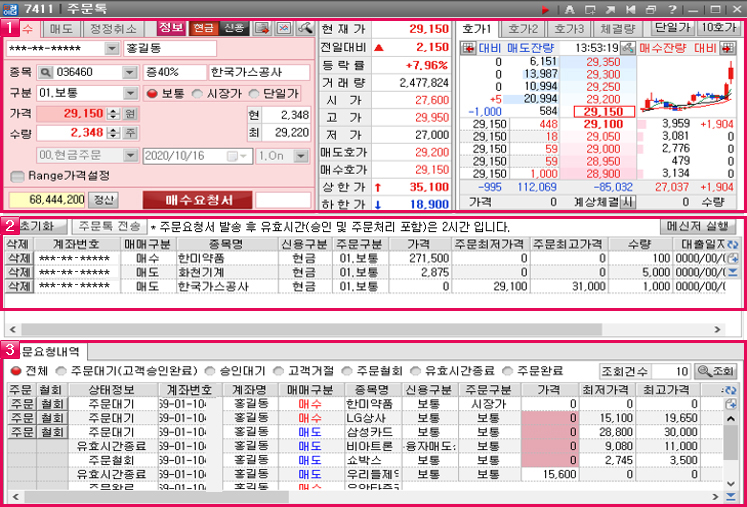Select the 시장가 radio button

pos(197,93)
